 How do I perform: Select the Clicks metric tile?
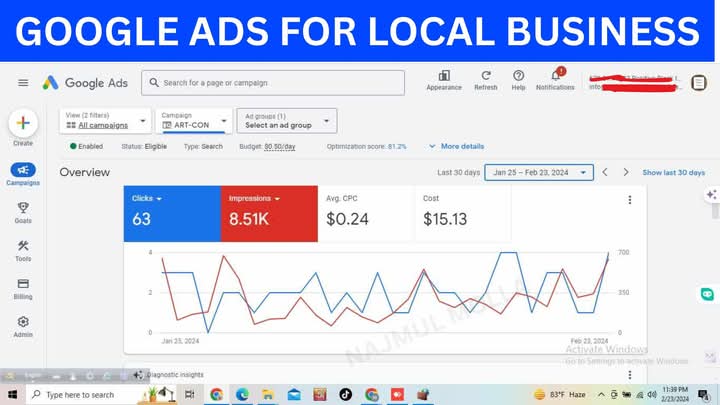[172, 213]
